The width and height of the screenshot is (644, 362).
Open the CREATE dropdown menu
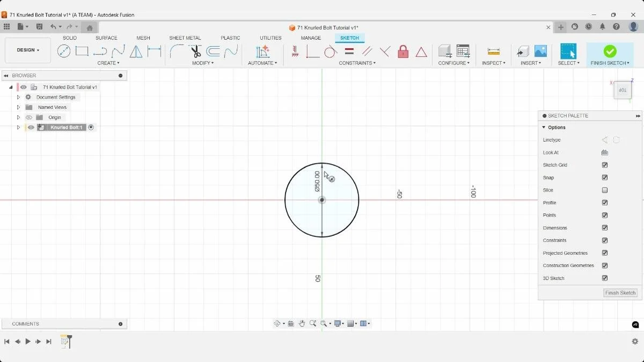108,63
